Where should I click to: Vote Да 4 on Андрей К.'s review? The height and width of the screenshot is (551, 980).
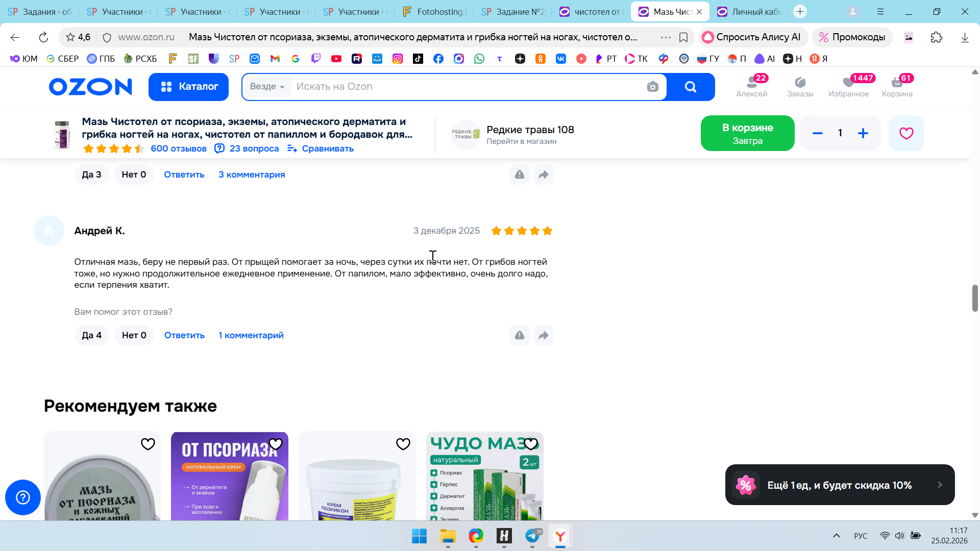coord(91,335)
